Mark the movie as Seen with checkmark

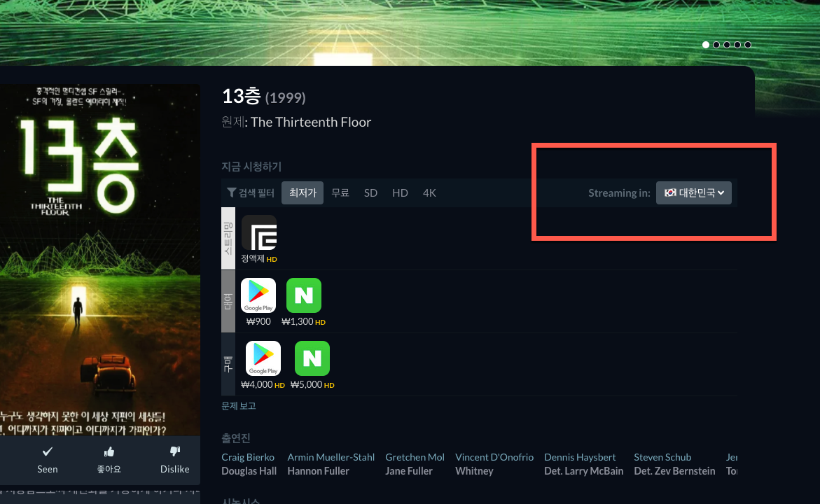pyautogui.click(x=48, y=460)
